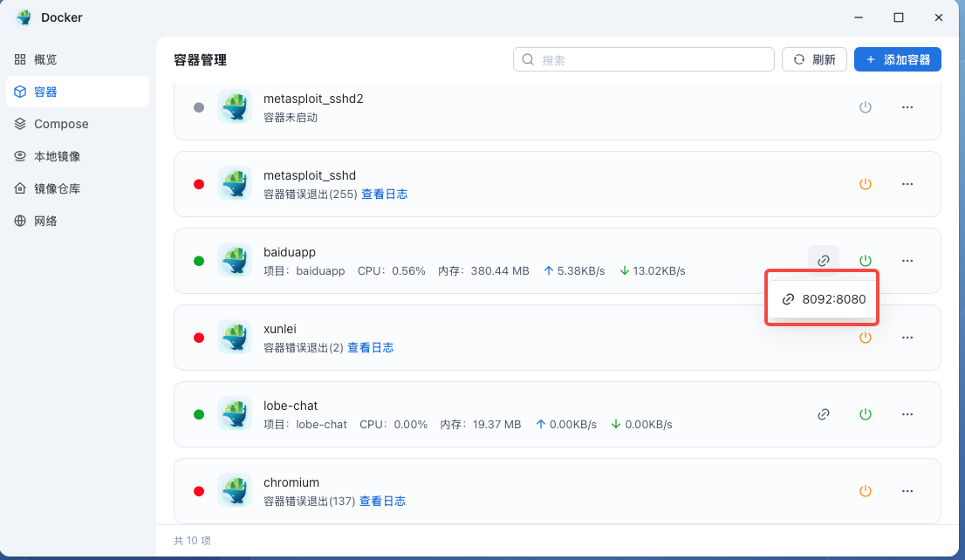Close the Docker window
This screenshot has width=965, height=560.
coord(939,17)
